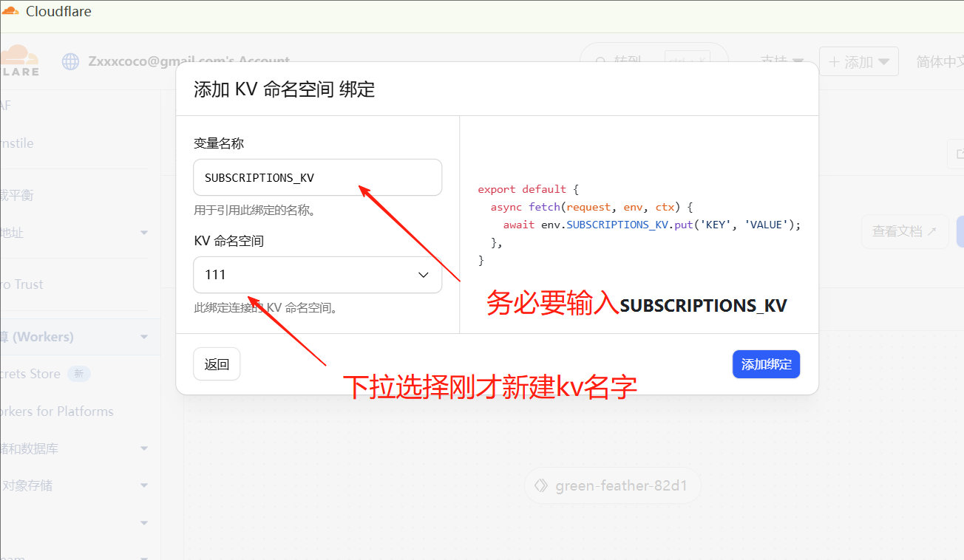This screenshot has width=964, height=560.
Task: Click the 查看文档 button
Action: [904, 231]
